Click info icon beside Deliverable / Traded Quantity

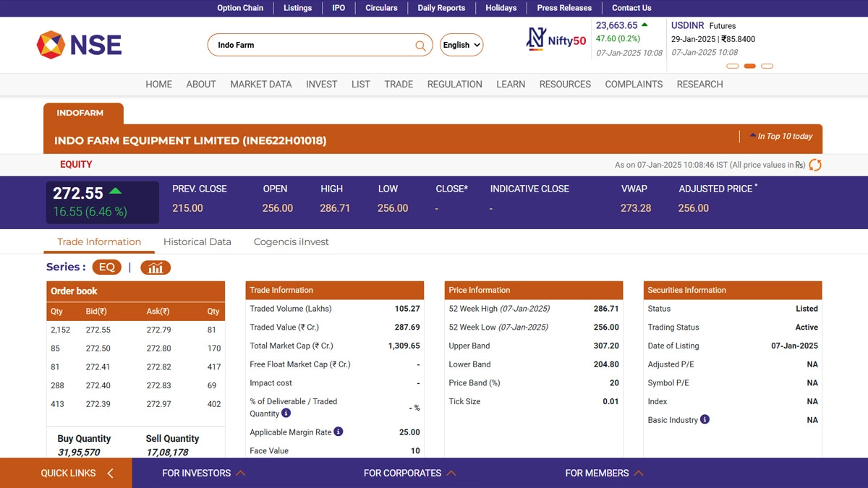[286, 414]
